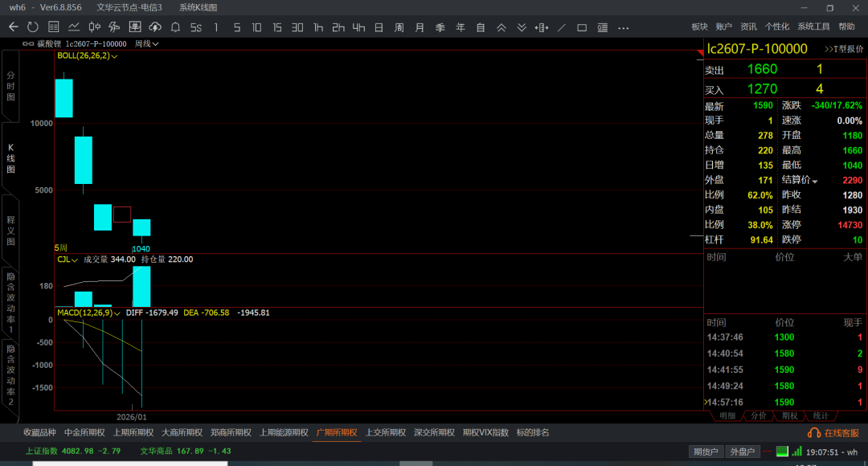
Task: Select the 5s period button
Action: pos(196,27)
